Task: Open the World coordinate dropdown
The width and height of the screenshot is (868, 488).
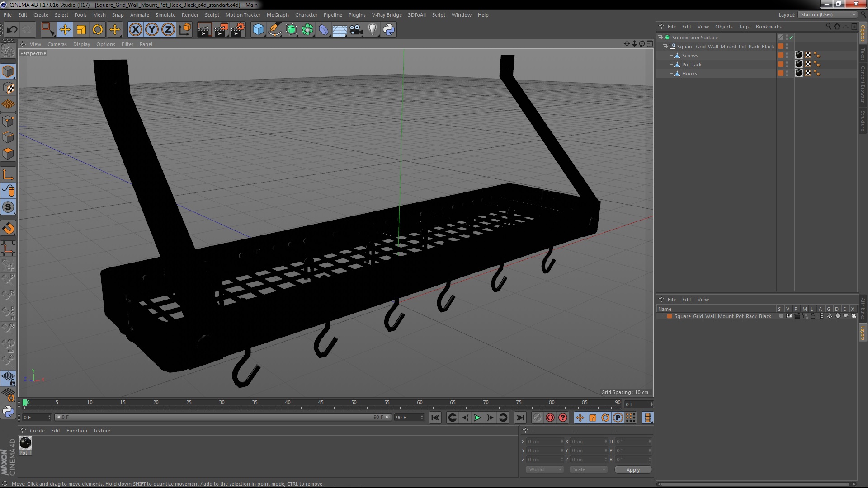Action: (x=545, y=469)
